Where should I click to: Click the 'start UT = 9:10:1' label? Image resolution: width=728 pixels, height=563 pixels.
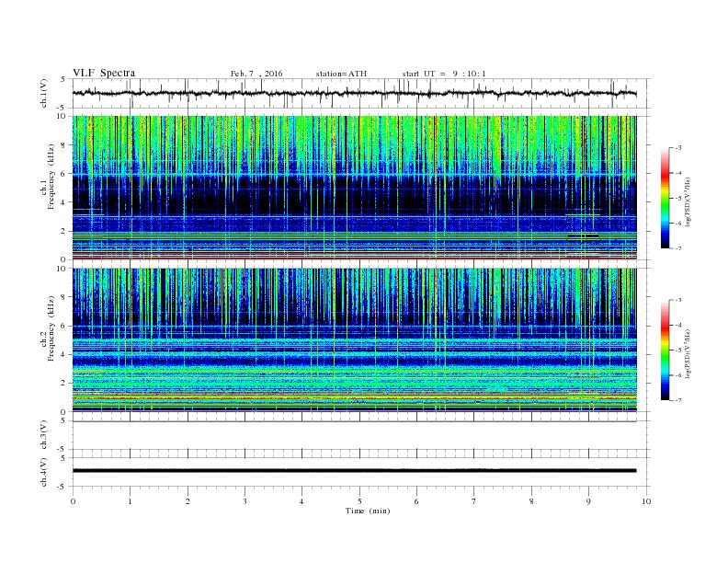(444, 74)
